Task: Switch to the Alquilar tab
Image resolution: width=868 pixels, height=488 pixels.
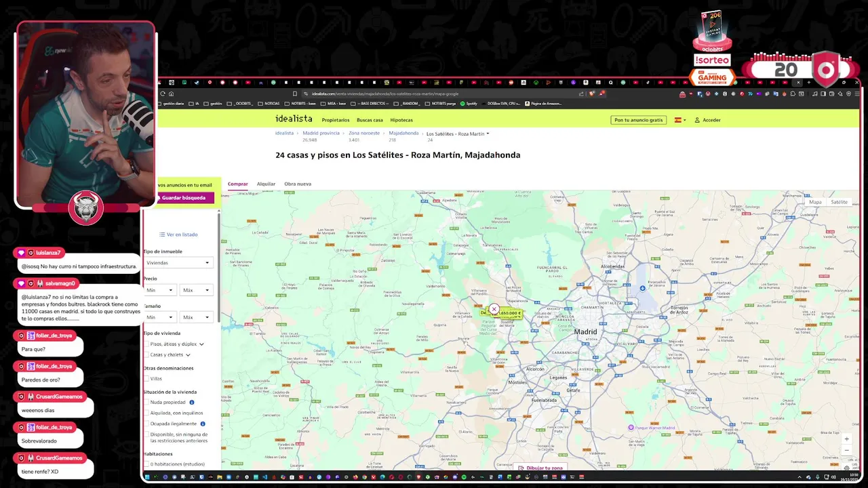Action: point(266,184)
